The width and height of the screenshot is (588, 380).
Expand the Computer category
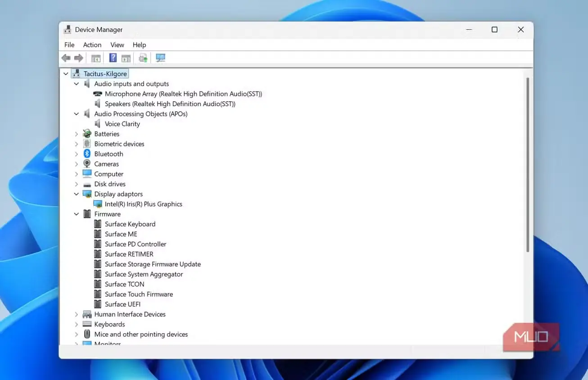point(77,174)
